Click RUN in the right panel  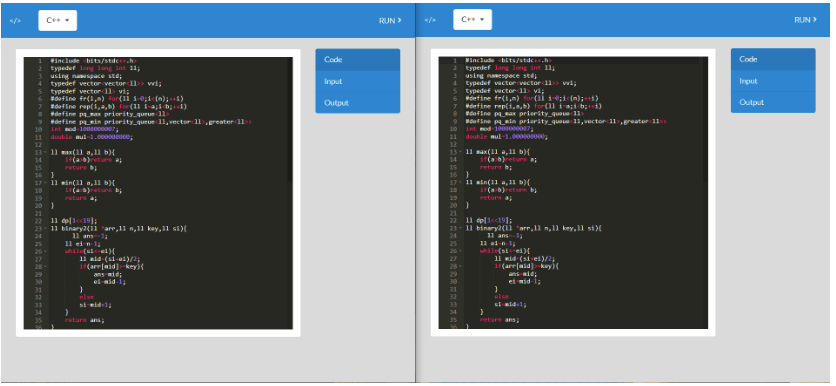[805, 20]
